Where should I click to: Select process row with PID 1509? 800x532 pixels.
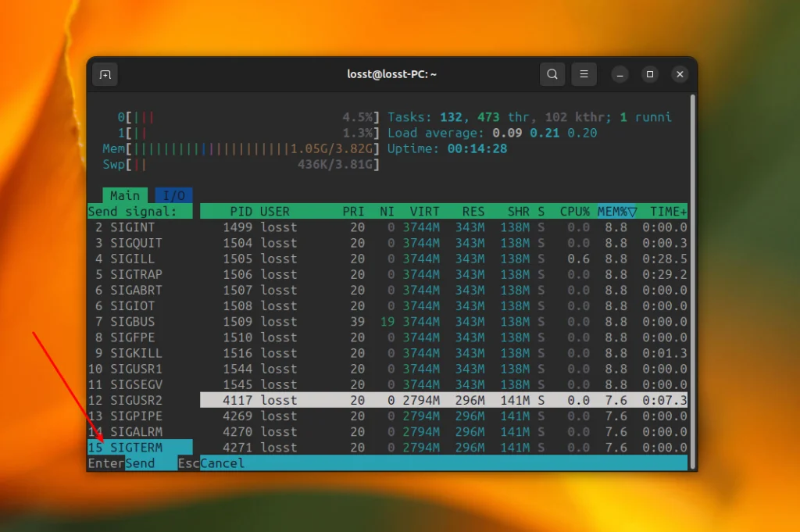443,321
